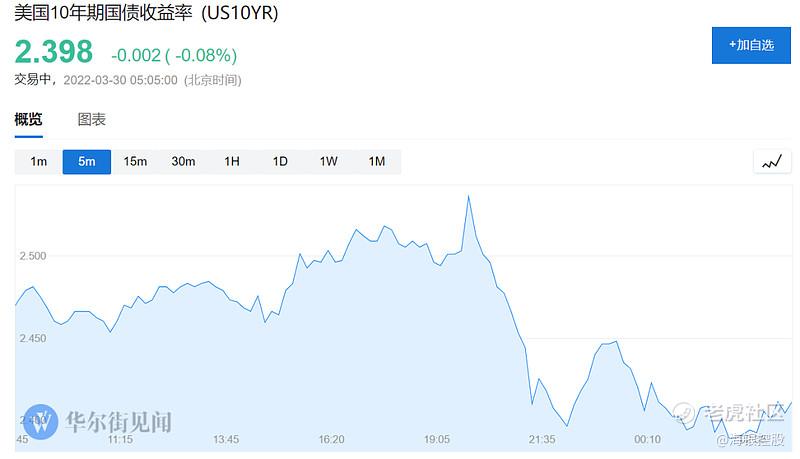Select the 1m interval button

point(39,162)
